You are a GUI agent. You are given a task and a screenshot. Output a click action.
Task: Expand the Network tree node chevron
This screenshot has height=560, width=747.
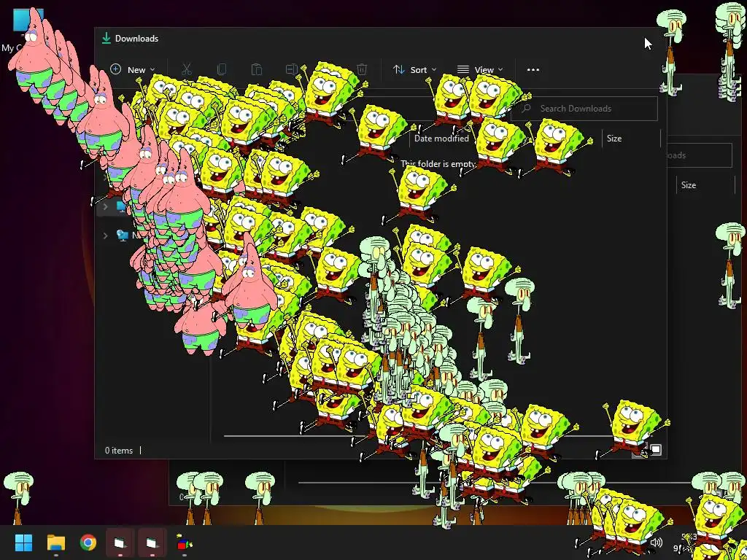coord(105,236)
